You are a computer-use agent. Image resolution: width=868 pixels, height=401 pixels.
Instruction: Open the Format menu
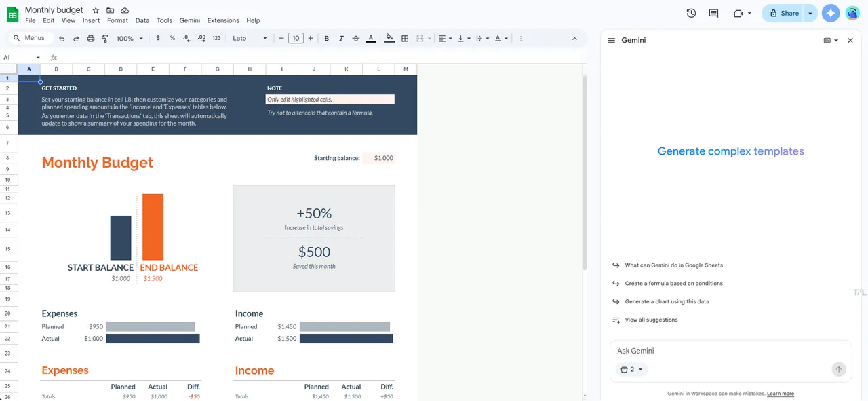[x=117, y=20]
